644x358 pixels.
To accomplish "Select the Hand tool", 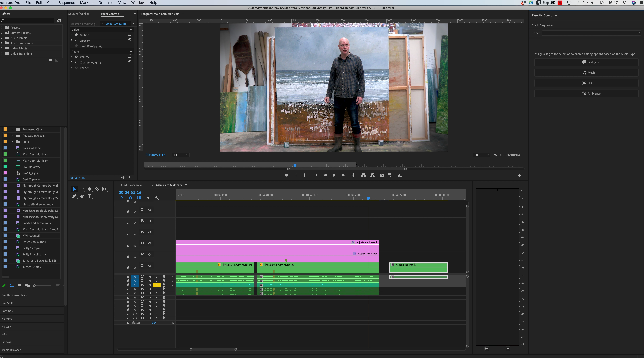I will pos(82,196).
